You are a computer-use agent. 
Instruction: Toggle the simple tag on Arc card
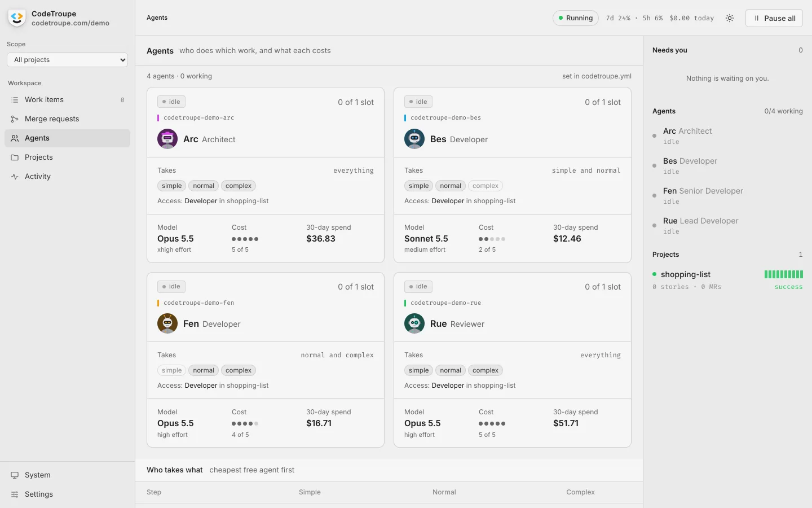click(x=171, y=186)
